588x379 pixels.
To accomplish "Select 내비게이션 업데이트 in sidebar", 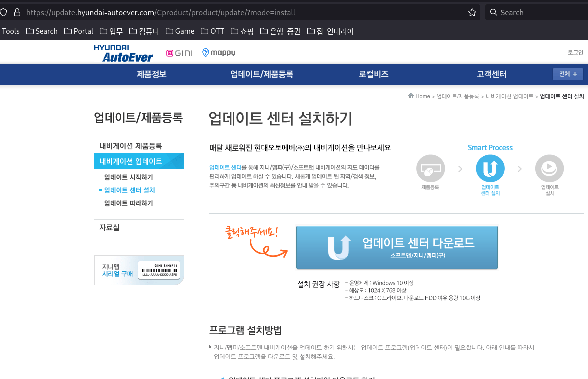I will pos(139,161).
